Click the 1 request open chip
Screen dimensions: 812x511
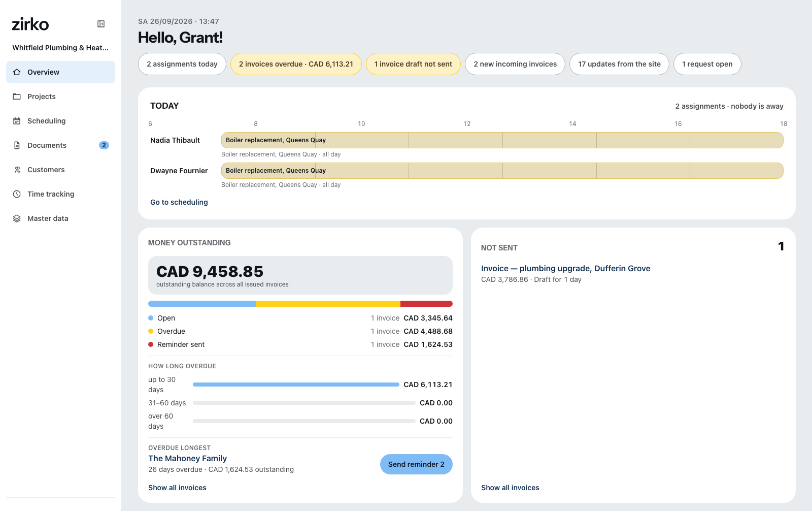[707, 64]
